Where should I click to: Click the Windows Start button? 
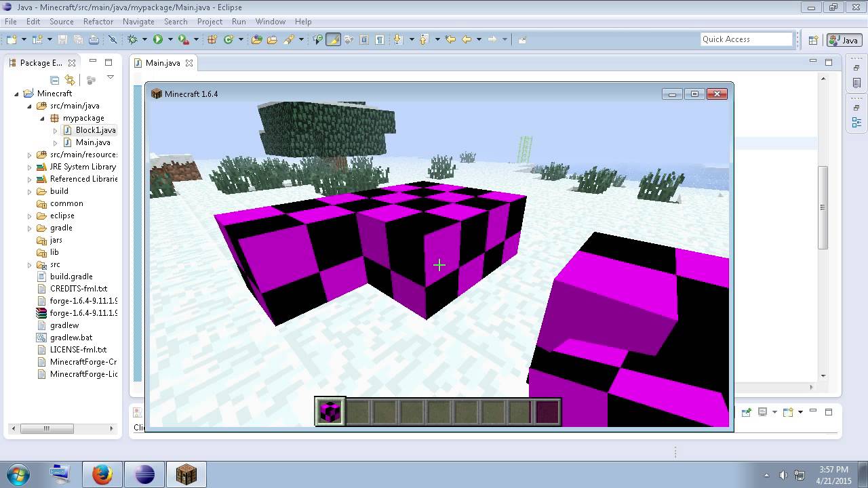[17, 474]
